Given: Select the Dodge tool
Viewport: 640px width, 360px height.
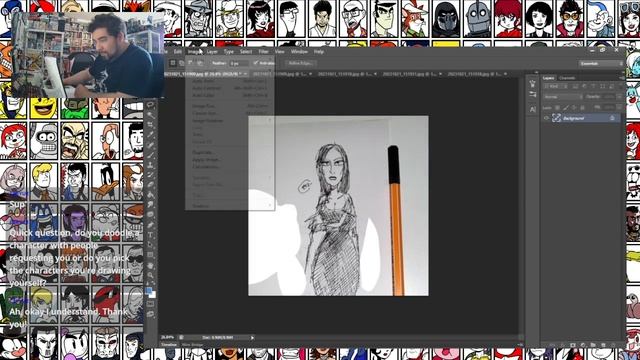Looking at the screenshot, I should click(150, 215).
